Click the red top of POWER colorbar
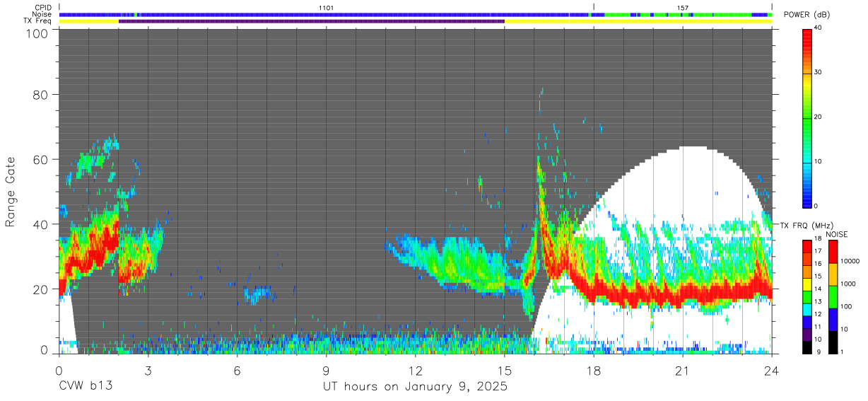 pyautogui.click(x=807, y=35)
